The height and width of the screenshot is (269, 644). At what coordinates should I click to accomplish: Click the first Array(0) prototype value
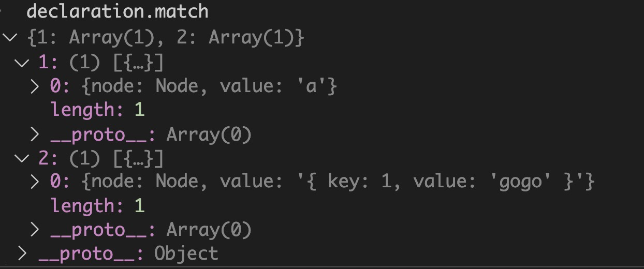(209, 134)
